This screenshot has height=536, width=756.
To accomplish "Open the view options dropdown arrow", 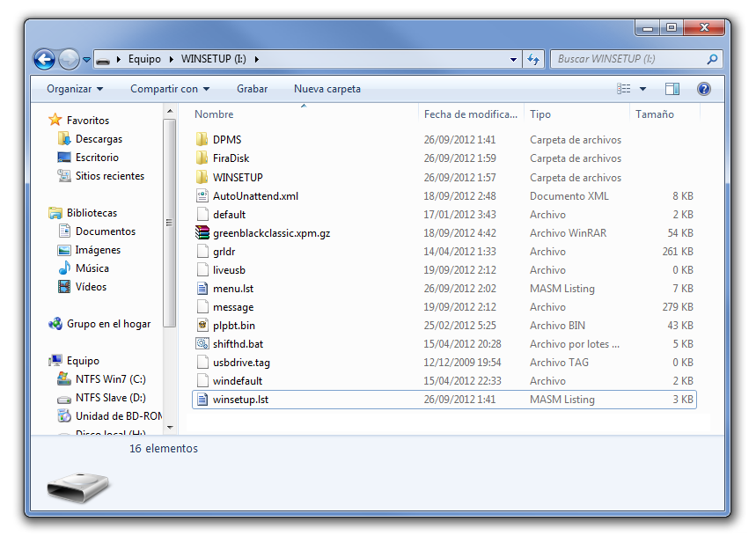I will (642, 89).
